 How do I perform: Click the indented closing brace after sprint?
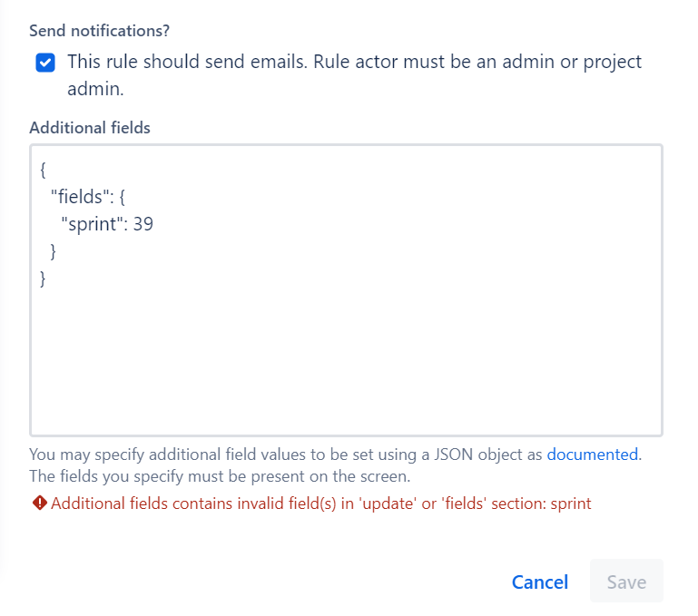pyautogui.click(x=53, y=251)
